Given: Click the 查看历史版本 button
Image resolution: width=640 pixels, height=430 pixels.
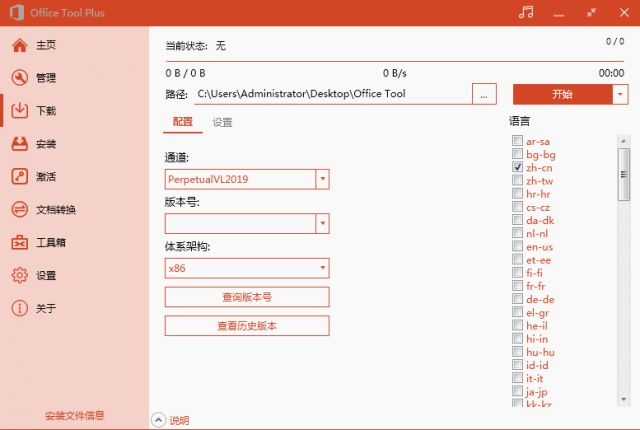Looking at the screenshot, I should point(247,326).
